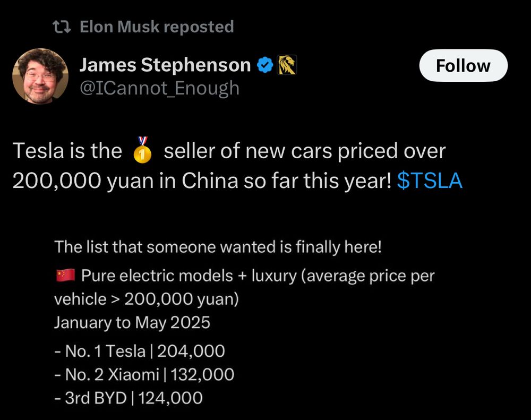Click the Follow button
Image resolution: width=531 pixels, height=420 pixels.
(464, 65)
